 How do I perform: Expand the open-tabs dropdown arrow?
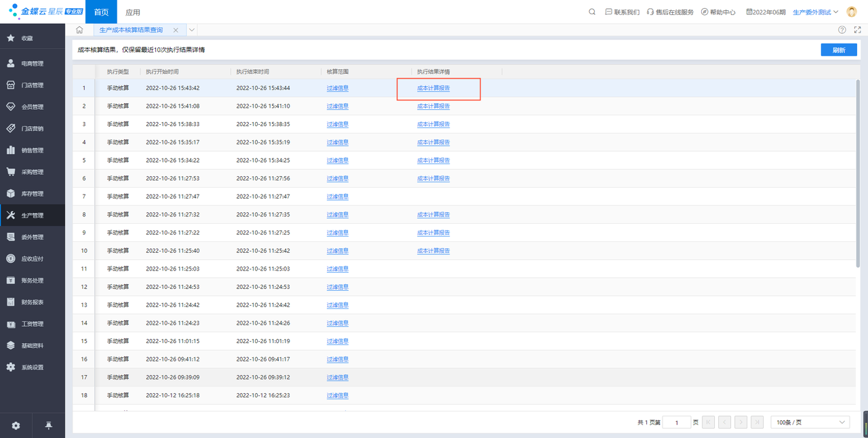pos(192,30)
